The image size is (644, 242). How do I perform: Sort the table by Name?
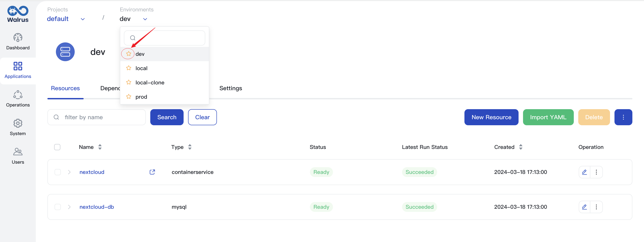click(100, 147)
